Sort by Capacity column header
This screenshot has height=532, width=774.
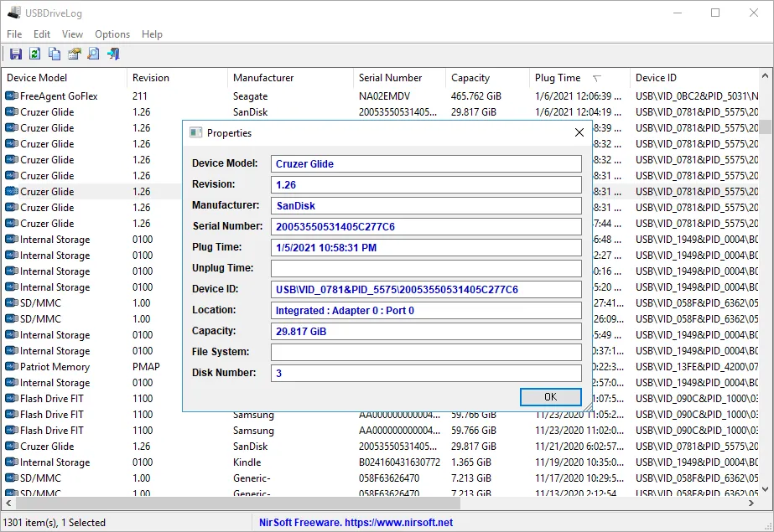click(x=487, y=77)
